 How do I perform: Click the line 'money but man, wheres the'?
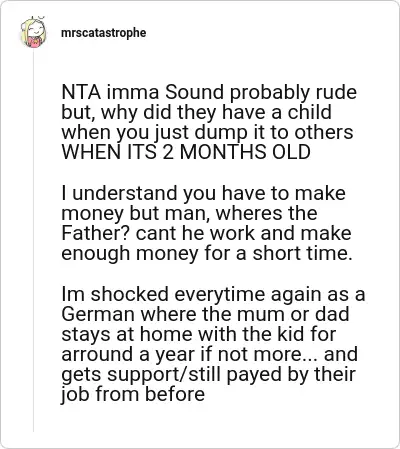pyautogui.click(x=189, y=213)
